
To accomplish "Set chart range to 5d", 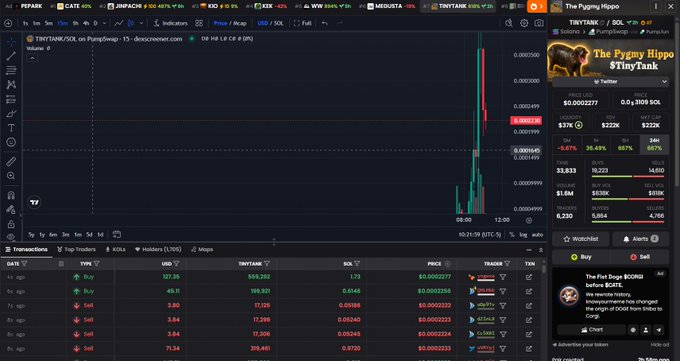I will [89, 234].
